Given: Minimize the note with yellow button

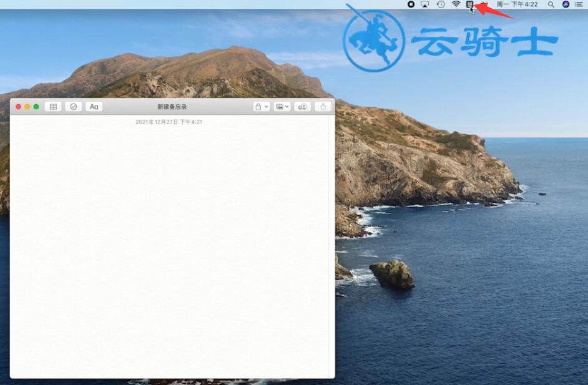Looking at the screenshot, I should pyautogui.click(x=27, y=107).
